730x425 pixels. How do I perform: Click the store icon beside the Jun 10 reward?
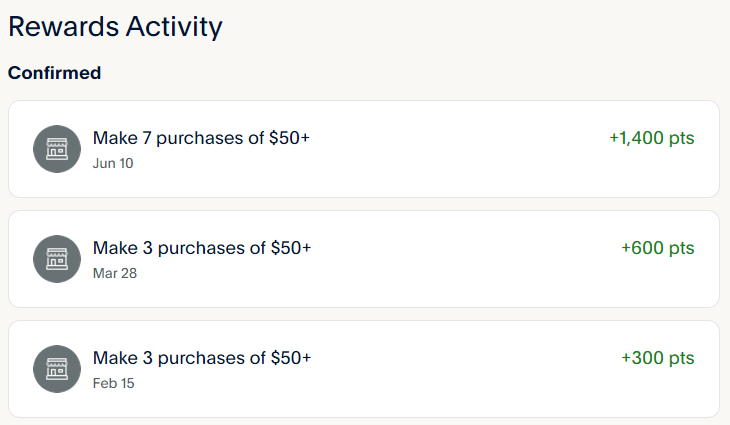click(x=56, y=149)
